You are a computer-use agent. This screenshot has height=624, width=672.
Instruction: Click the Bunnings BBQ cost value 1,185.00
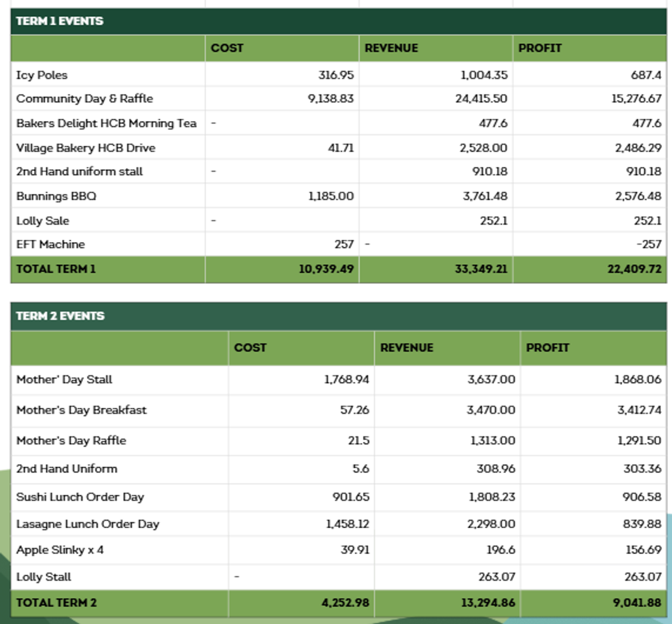(x=331, y=196)
